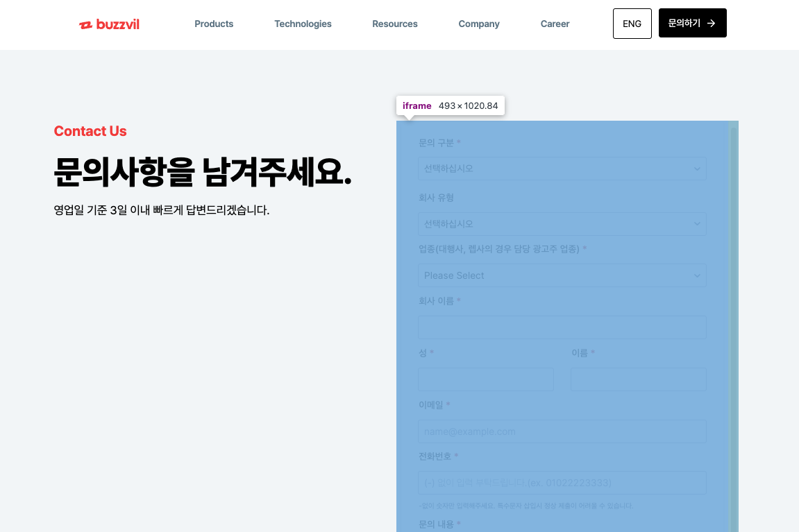The image size is (799, 532).
Task: Open the Company menu
Action: click(x=479, y=24)
